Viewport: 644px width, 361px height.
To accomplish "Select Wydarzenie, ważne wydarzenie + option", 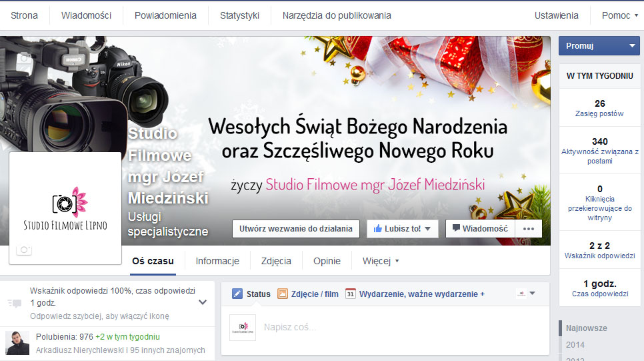I will coord(422,294).
